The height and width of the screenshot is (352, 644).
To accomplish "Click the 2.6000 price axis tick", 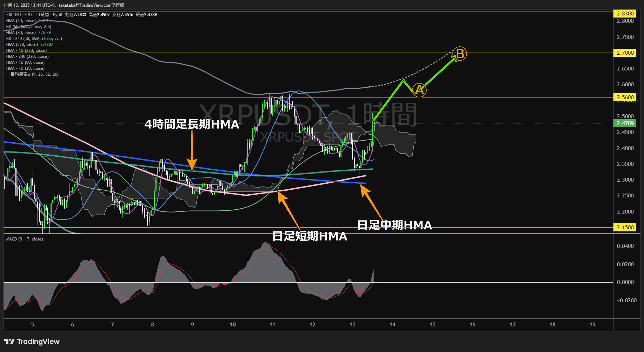I will tap(625, 84).
